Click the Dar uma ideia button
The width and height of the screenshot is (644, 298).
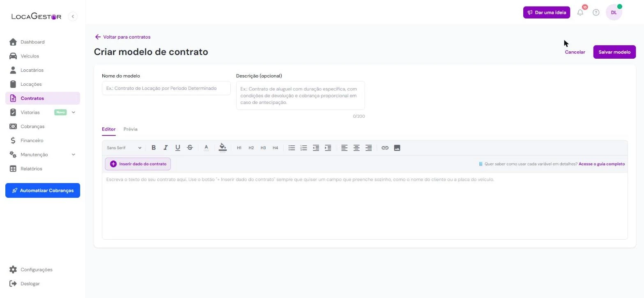point(547,12)
